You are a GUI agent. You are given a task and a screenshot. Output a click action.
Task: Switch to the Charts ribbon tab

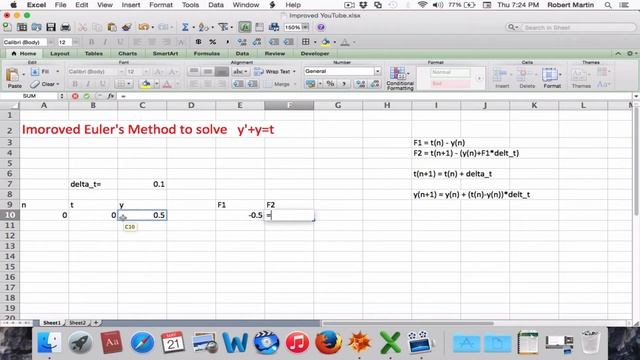click(127, 53)
